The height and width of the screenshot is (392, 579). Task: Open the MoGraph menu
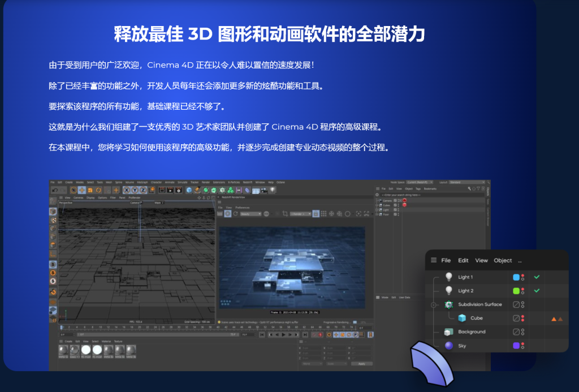click(142, 182)
